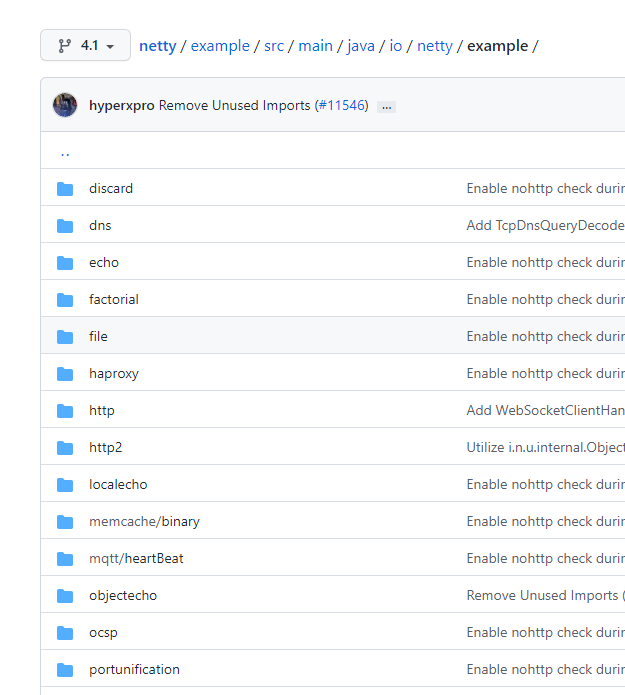Open the discard folder
The width and height of the screenshot is (625, 695).
pyautogui.click(x=111, y=188)
